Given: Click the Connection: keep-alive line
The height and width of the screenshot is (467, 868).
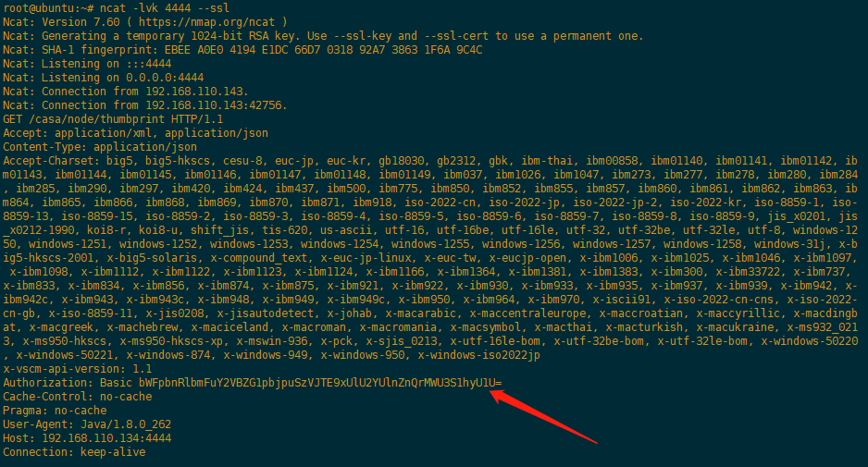Looking at the screenshot, I should pos(74,452).
